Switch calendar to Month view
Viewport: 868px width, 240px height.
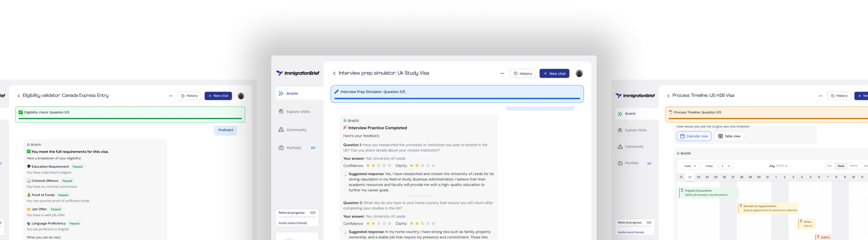[x=854, y=166]
